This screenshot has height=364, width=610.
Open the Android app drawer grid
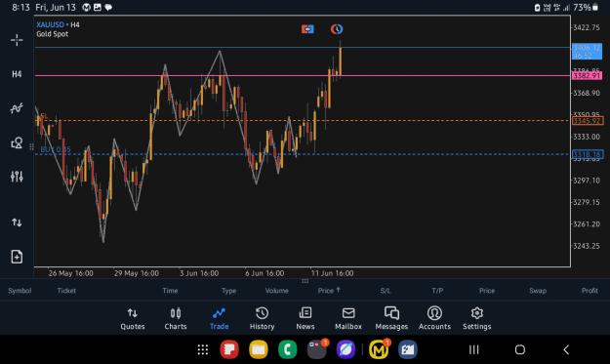tap(203, 349)
